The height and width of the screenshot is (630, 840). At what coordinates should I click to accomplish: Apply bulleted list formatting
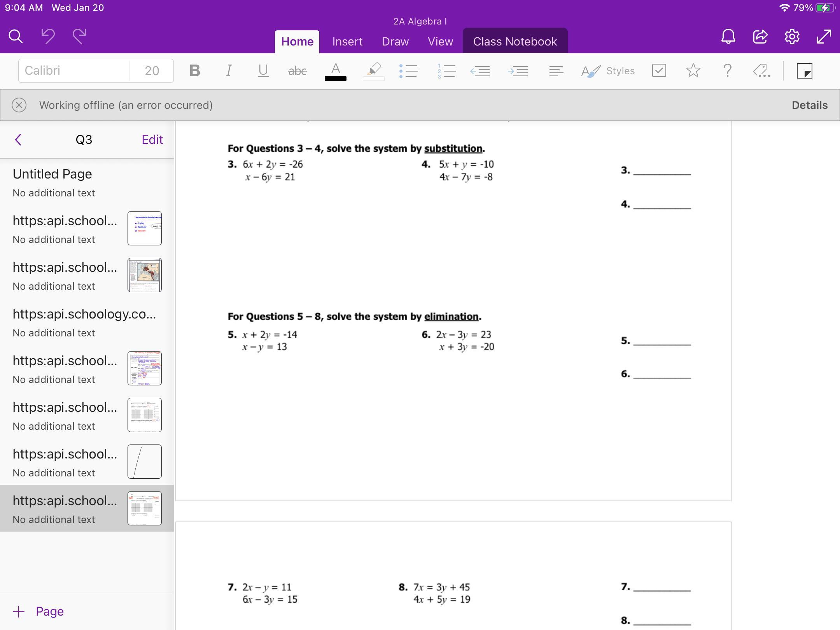click(408, 71)
